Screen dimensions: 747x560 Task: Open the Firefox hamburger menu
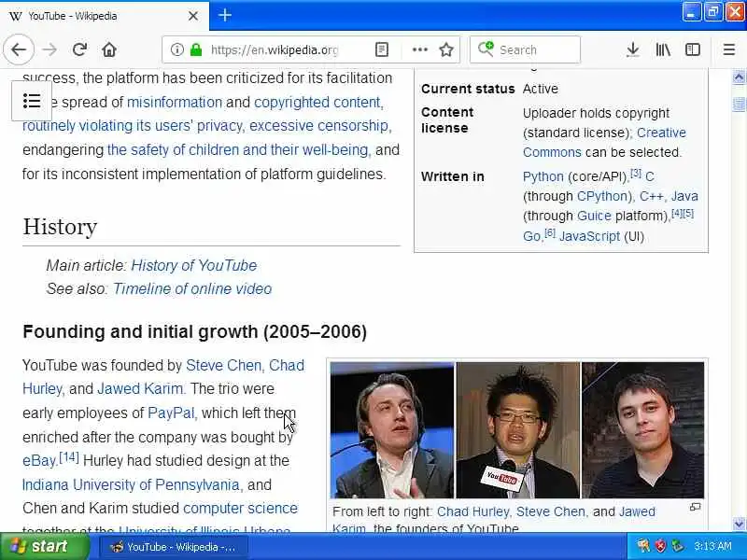[x=729, y=49]
